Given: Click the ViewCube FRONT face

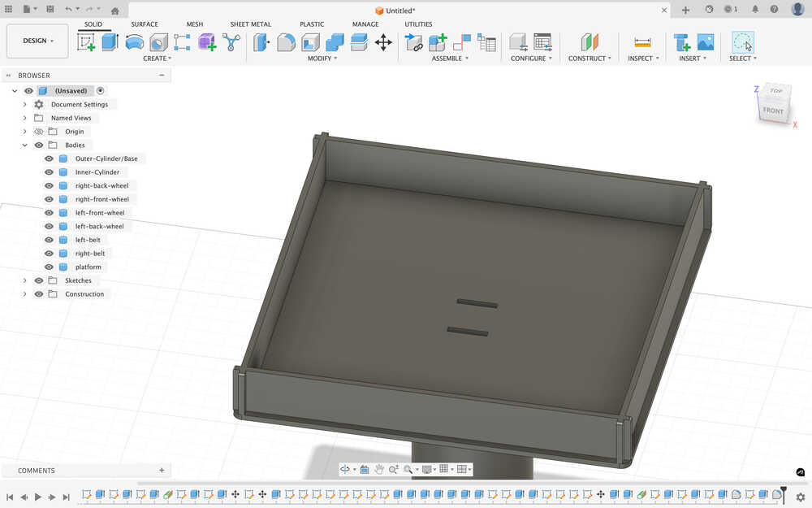Looking at the screenshot, I should pos(773,111).
